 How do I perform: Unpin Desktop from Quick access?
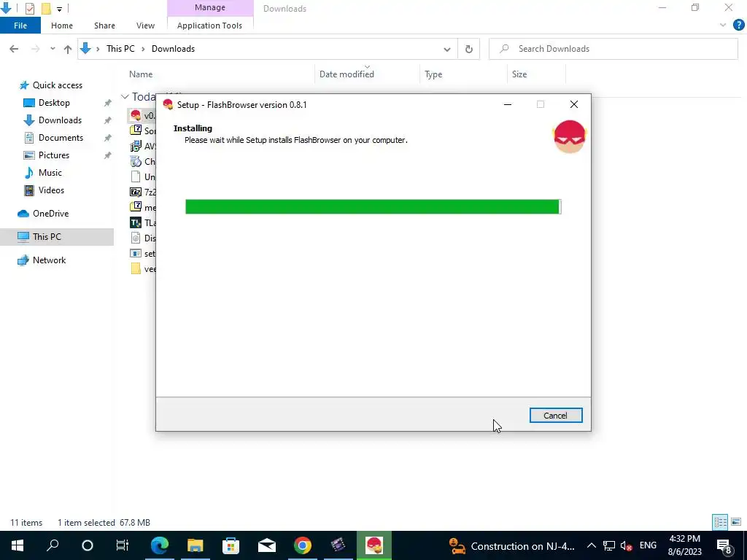click(108, 103)
